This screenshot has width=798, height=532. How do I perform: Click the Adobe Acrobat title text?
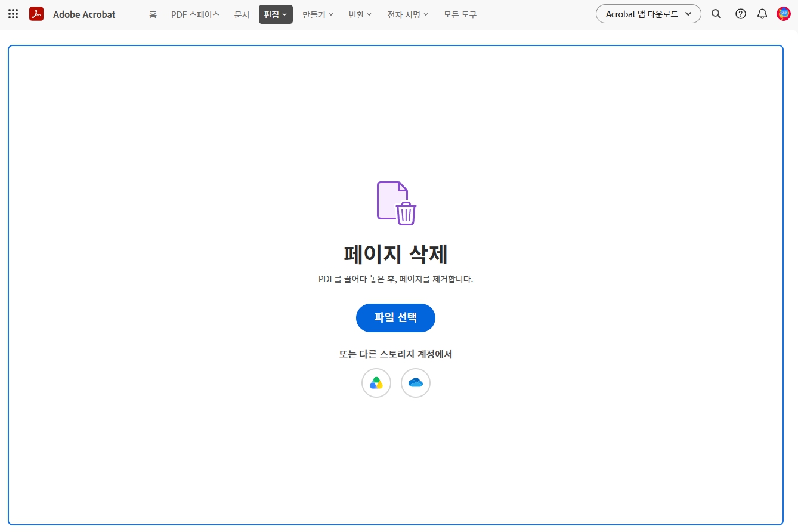click(x=84, y=14)
